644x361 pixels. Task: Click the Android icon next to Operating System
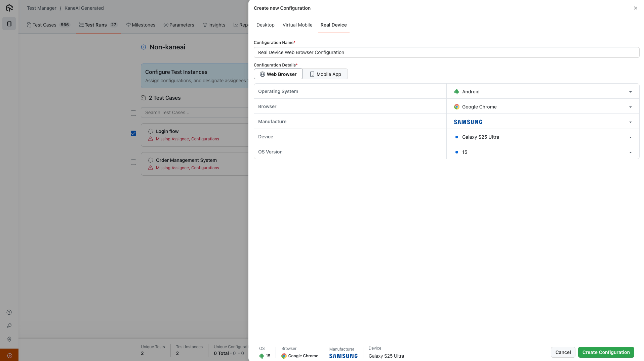click(456, 91)
